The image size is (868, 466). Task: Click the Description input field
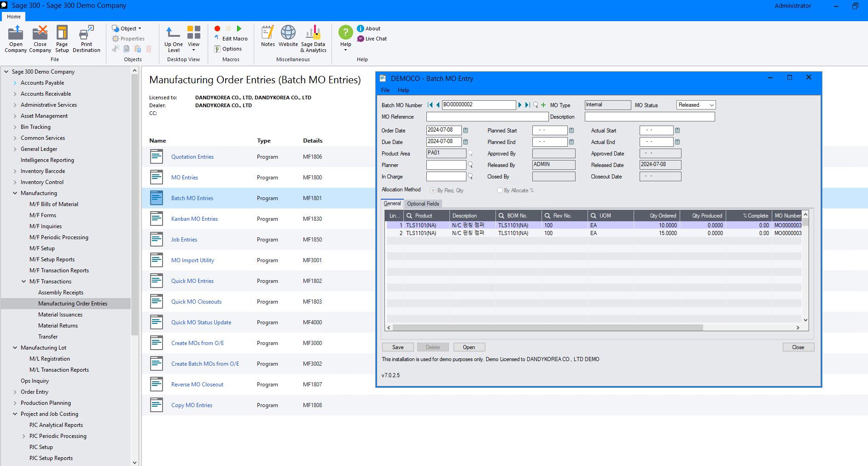coord(650,117)
